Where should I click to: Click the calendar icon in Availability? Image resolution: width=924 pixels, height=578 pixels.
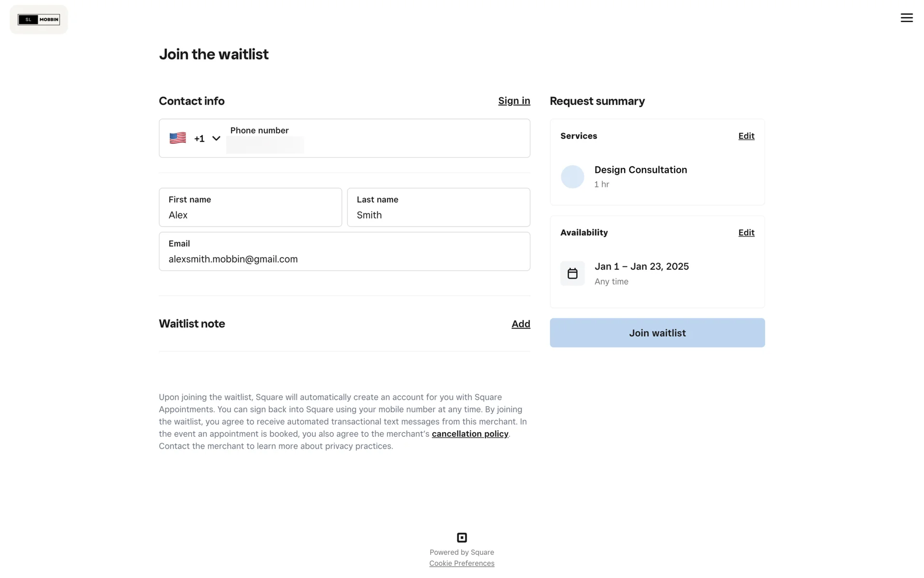(x=572, y=274)
